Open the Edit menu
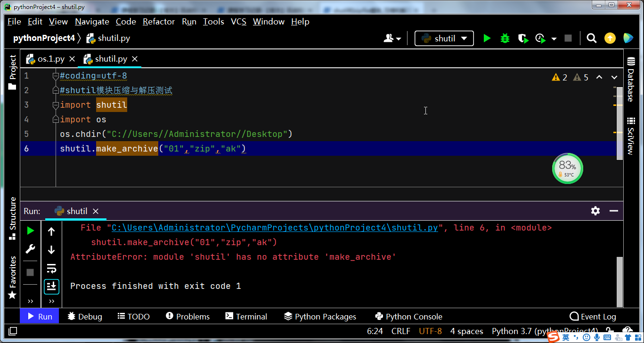This screenshot has height=343, width=644. (35, 22)
